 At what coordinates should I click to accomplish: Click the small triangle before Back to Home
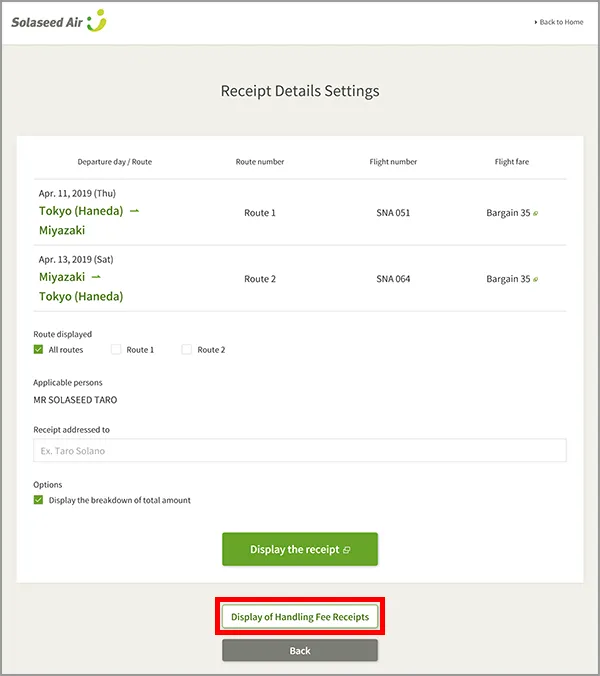click(536, 22)
